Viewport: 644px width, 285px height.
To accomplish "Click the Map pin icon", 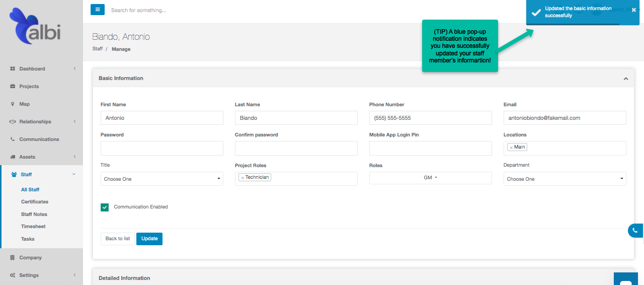I will 13,104.
